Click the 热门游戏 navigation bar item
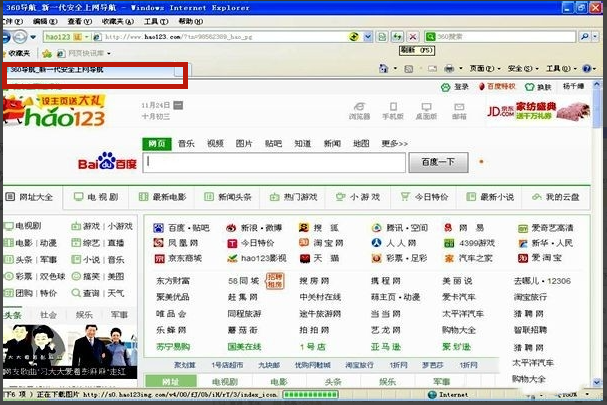The width and height of the screenshot is (607, 405). [x=293, y=197]
